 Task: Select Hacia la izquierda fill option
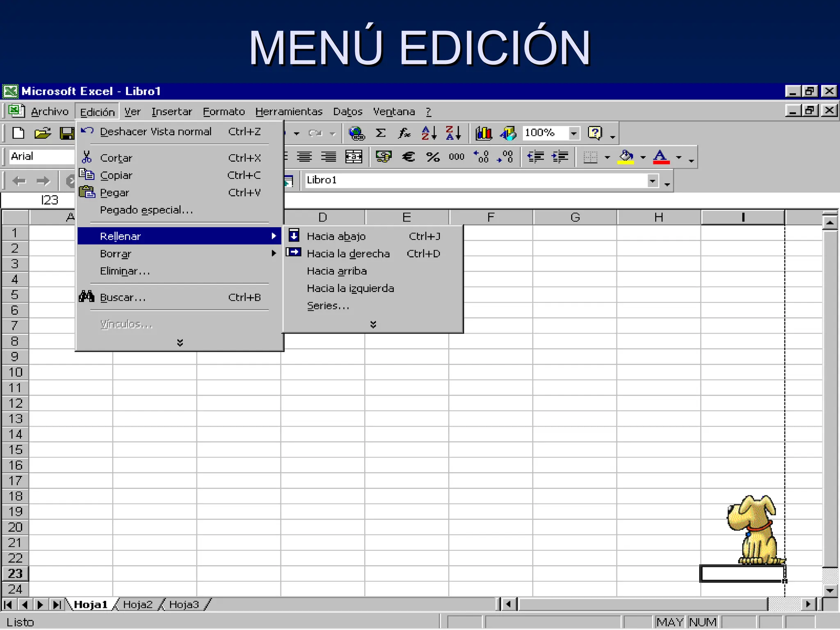373,288
